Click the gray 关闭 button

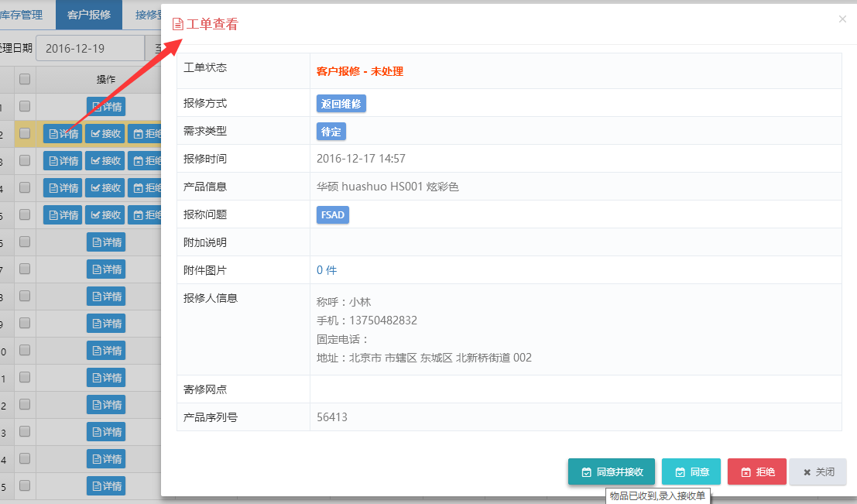(x=818, y=471)
